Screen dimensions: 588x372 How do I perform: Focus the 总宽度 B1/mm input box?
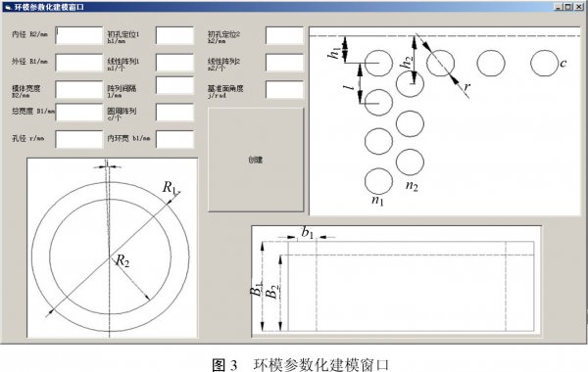(x=79, y=113)
